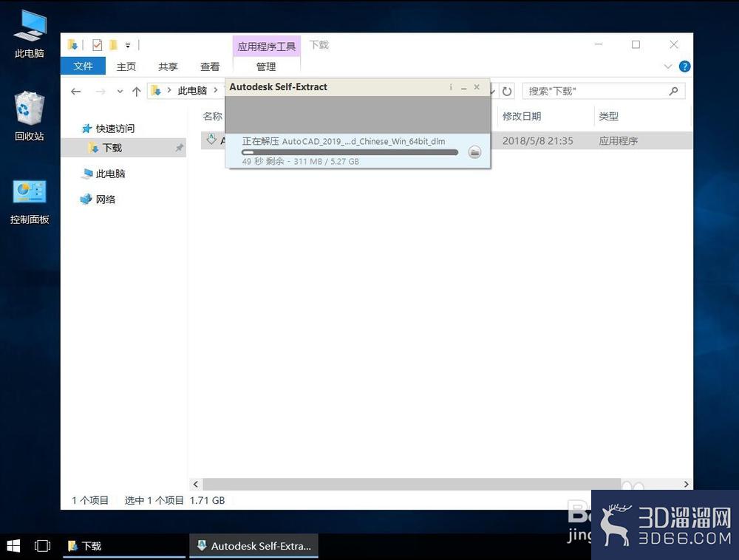Click the search magnifier icon
739x560 pixels.
coord(673,91)
